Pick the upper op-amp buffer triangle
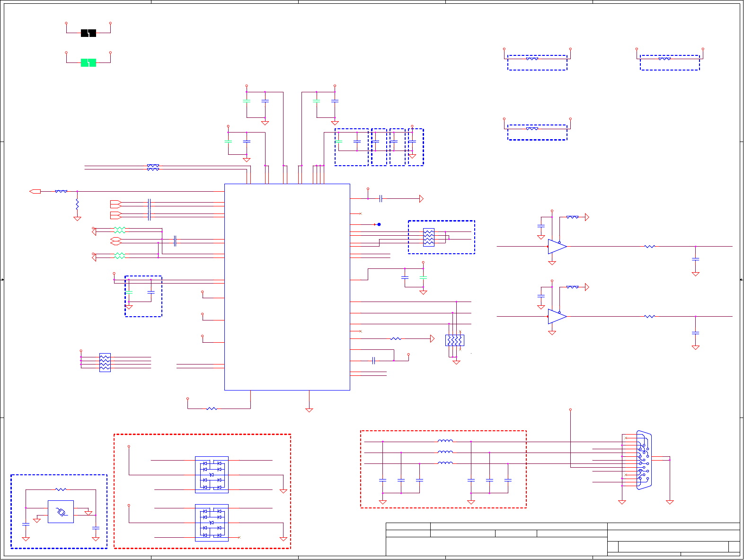 point(557,247)
